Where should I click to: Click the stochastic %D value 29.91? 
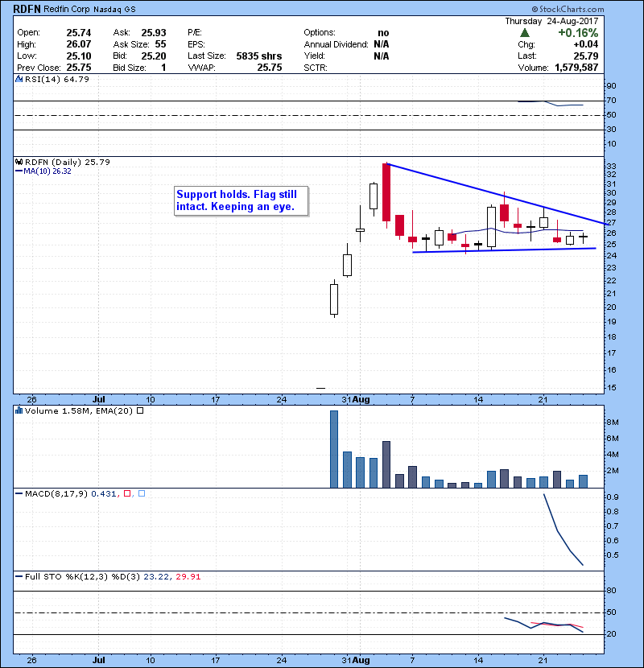click(x=188, y=577)
